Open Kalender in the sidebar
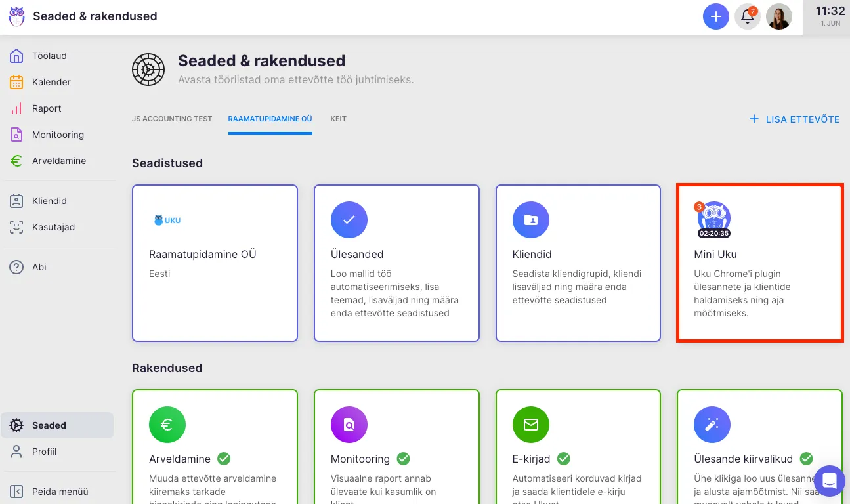Screen dimensions: 850x504 51,82
